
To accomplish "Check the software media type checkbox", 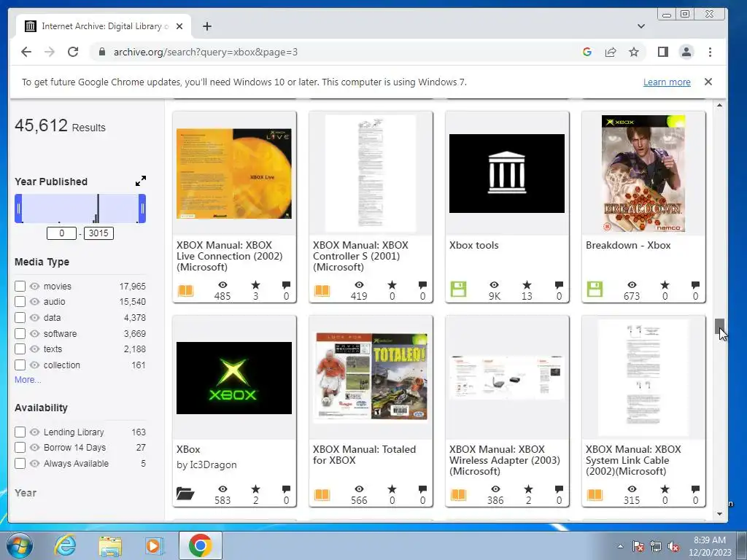I will click(x=20, y=333).
